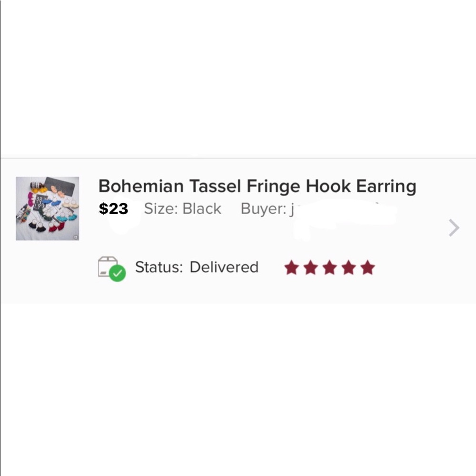Click the shipping box icon next to Status
Screen dimensions: 476x476
pos(109,264)
